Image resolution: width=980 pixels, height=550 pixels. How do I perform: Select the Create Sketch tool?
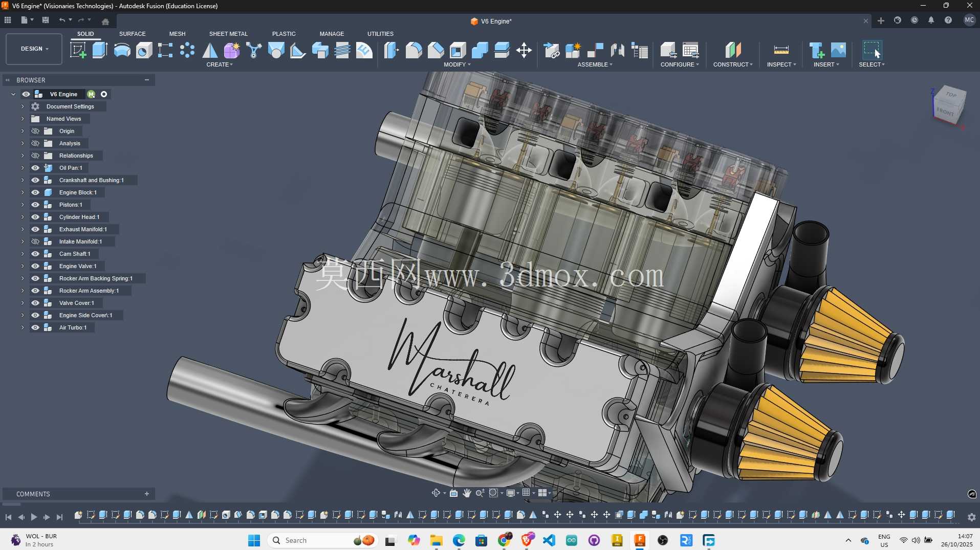coord(78,50)
